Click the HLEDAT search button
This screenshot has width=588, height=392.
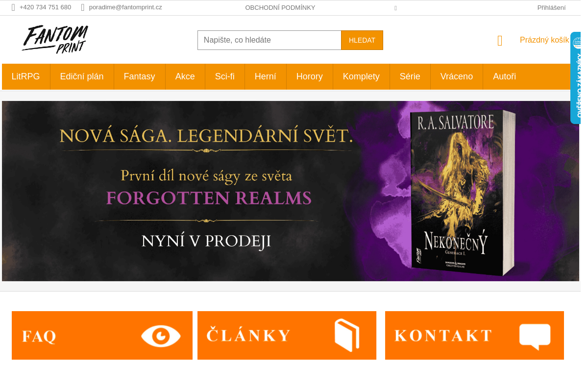[x=362, y=40]
